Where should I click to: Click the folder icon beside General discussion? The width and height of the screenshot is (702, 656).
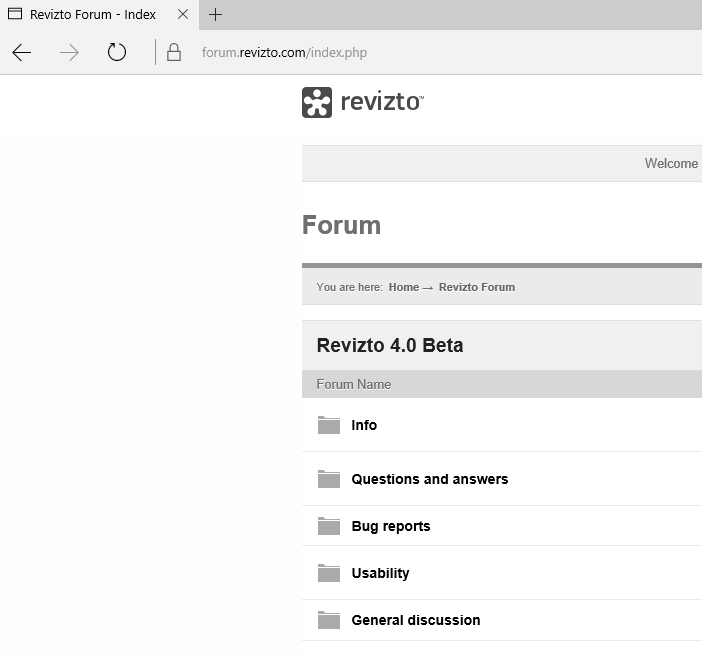click(x=329, y=620)
